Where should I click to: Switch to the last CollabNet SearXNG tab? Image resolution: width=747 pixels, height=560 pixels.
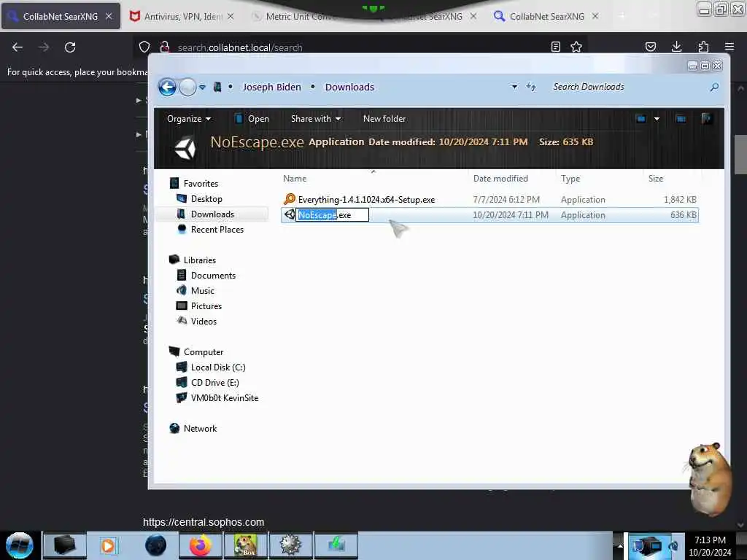click(x=546, y=16)
